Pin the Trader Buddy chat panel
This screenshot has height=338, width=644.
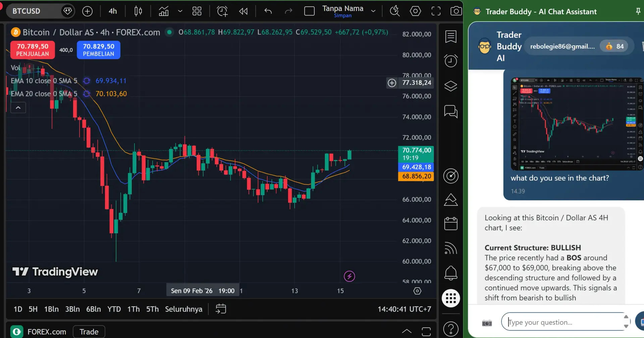(x=638, y=11)
